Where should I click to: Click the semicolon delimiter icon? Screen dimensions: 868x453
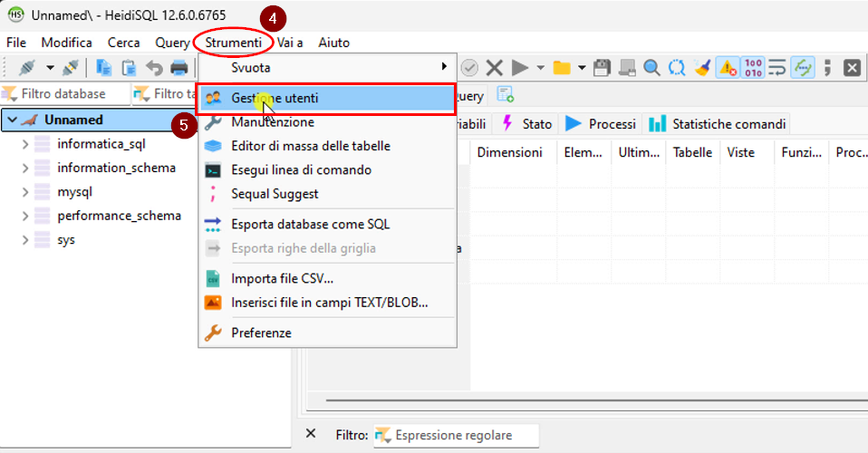[827, 68]
